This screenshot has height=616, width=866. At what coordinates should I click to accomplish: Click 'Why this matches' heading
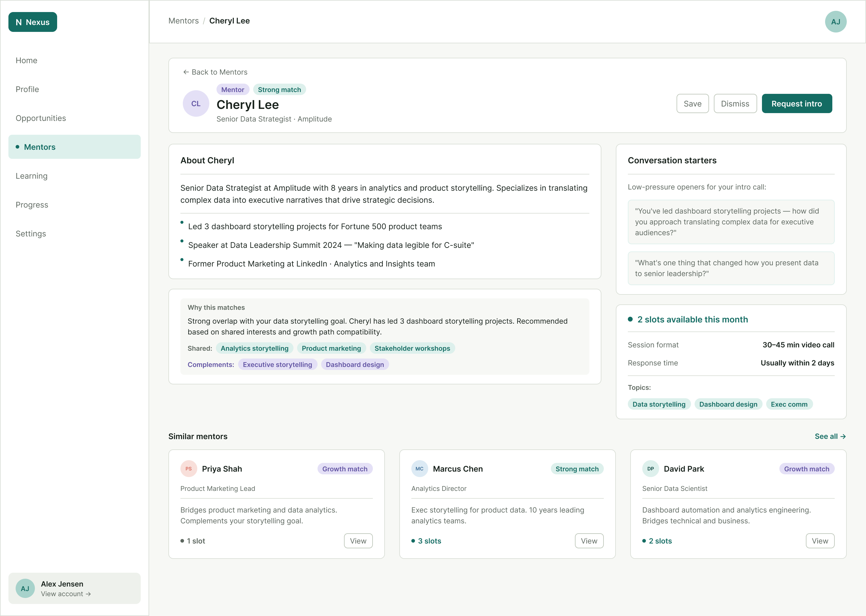coord(216,308)
